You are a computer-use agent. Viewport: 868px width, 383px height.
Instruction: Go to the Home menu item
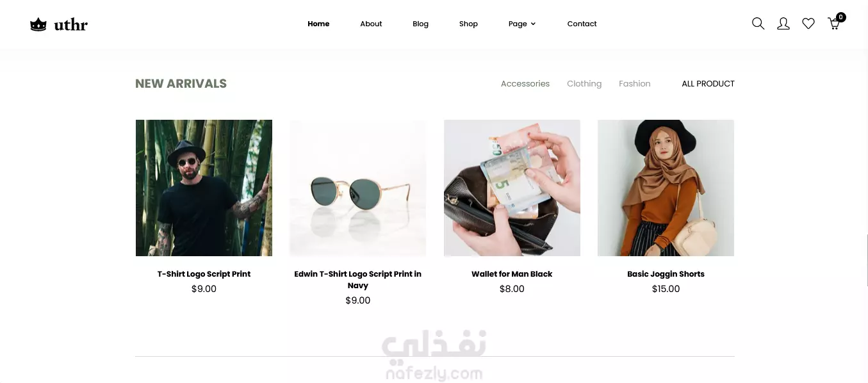[318, 24]
